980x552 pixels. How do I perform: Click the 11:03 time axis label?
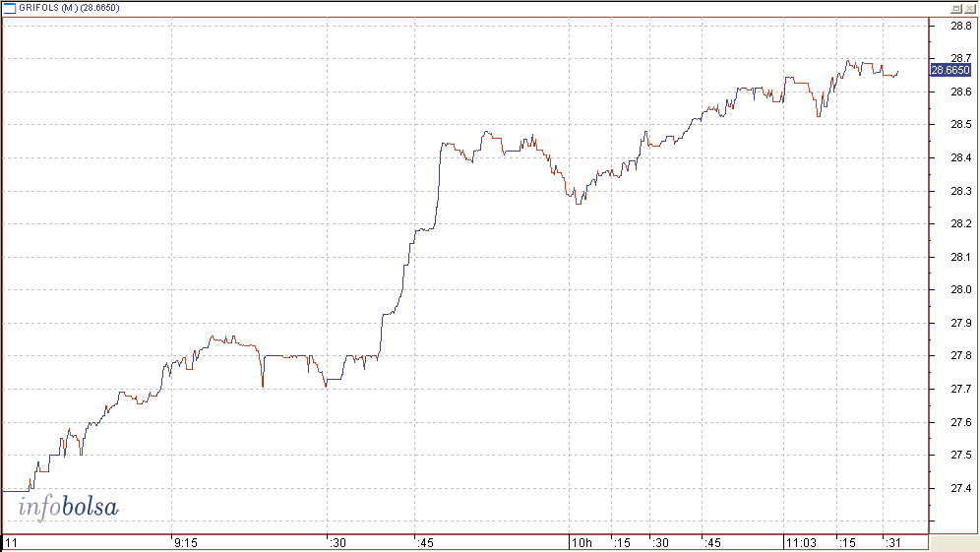[x=801, y=542]
